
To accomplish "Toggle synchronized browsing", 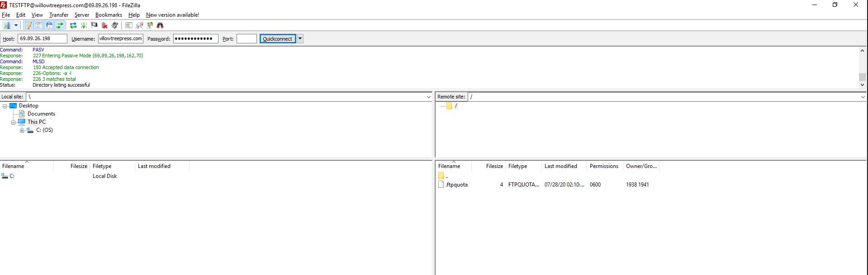I will (x=150, y=25).
